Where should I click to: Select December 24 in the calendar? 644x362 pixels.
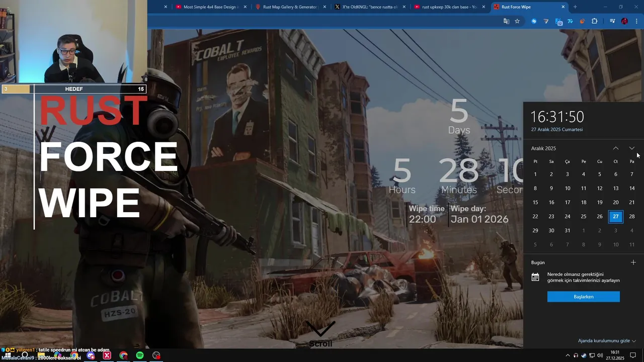568,216
